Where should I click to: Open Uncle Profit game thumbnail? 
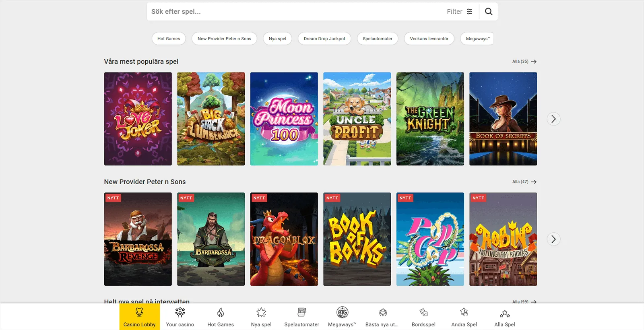coord(357,119)
